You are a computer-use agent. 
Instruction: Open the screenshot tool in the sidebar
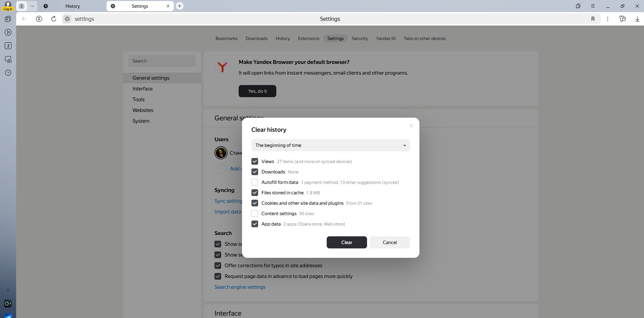tap(8, 59)
